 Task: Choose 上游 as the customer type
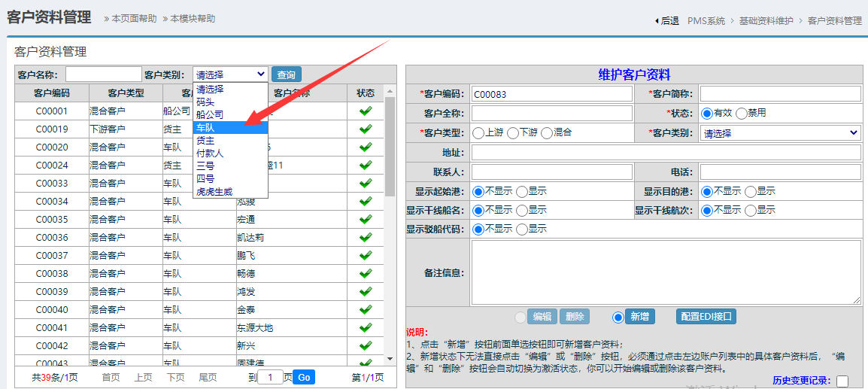point(478,132)
